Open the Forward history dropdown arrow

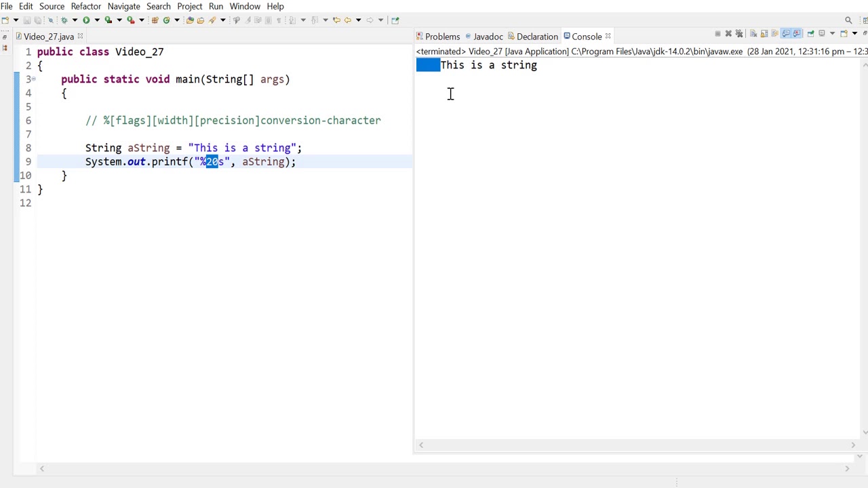tap(380, 20)
